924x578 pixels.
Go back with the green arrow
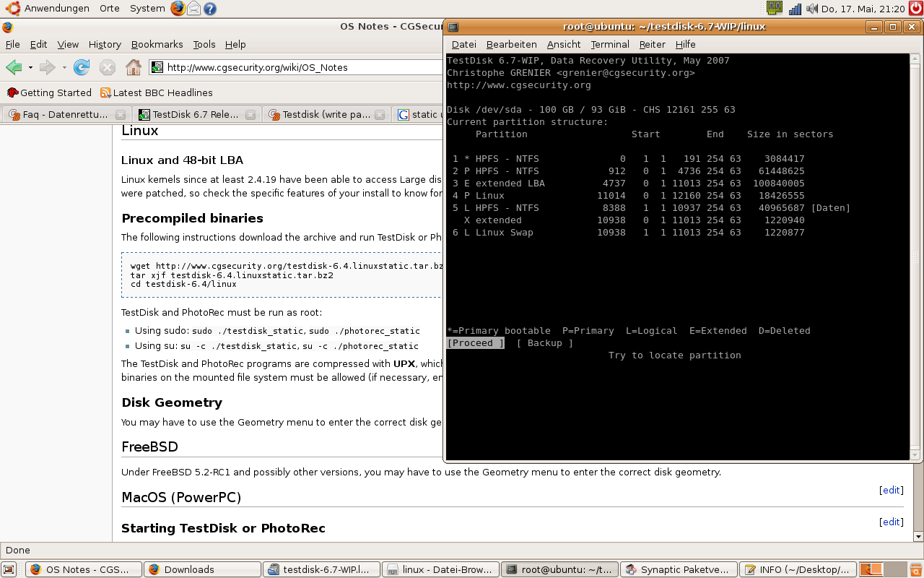pyautogui.click(x=14, y=67)
